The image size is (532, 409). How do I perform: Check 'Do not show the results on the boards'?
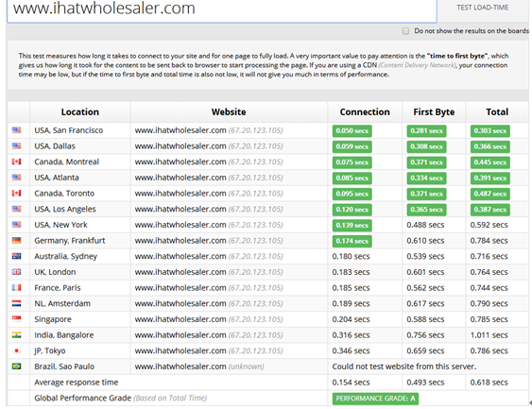(405, 31)
